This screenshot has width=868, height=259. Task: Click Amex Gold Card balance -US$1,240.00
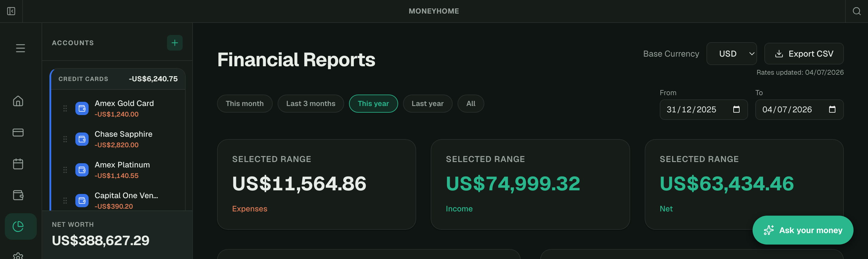[117, 114]
